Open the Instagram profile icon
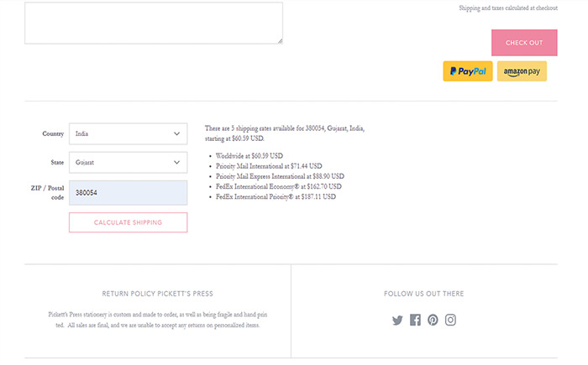Screen dimensions: 588x365 tap(451, 320)
